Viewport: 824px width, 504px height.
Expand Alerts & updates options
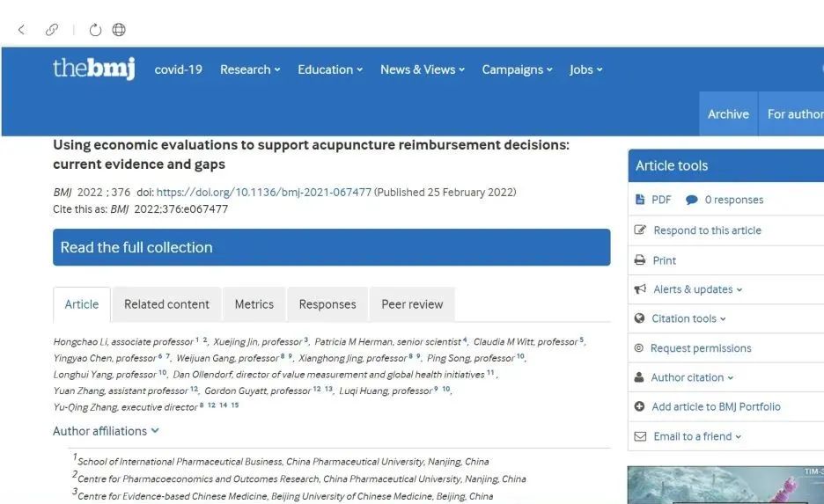coord(697,289)
